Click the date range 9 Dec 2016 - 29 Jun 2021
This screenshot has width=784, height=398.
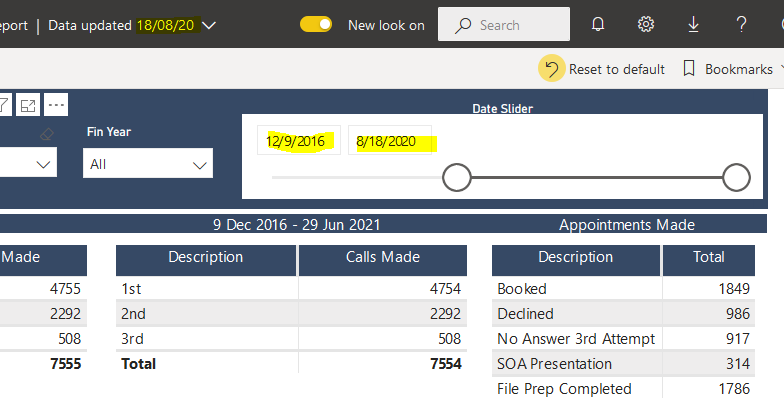tap(296, 225)
